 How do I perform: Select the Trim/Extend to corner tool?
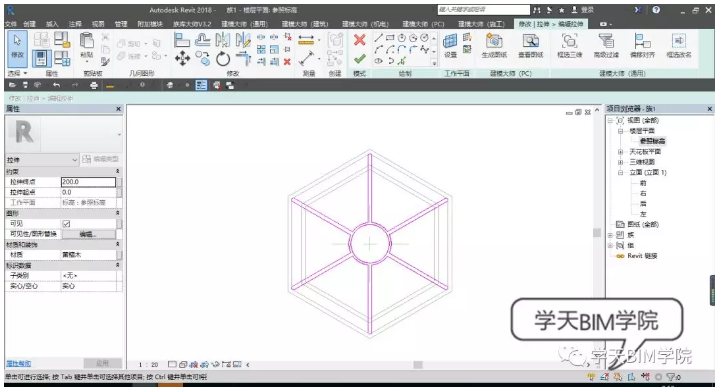tap(243, 58)
